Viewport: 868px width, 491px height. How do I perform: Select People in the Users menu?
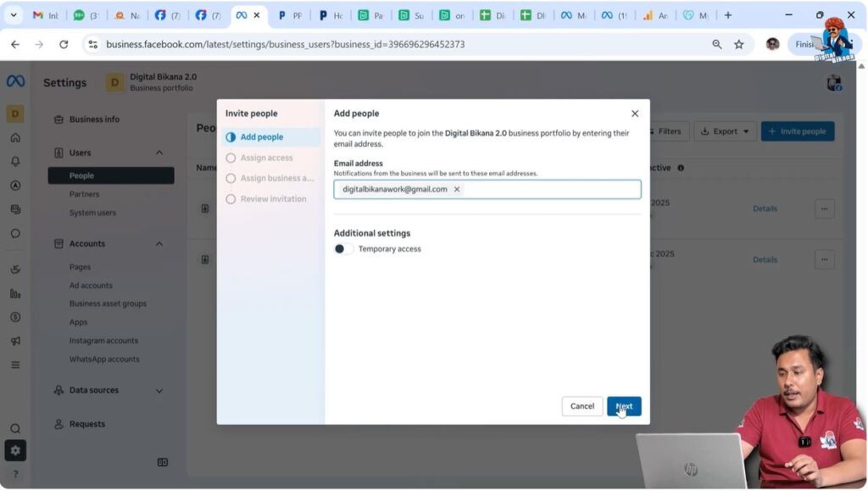[111, 176]
